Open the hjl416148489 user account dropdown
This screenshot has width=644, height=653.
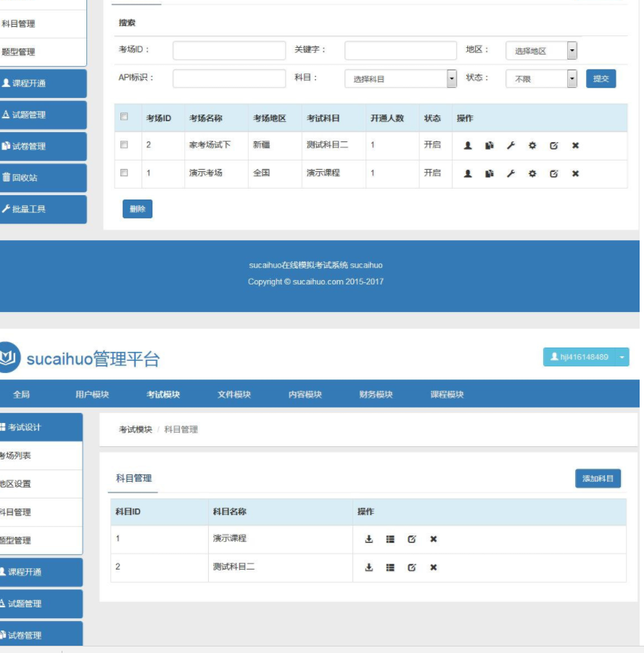tap(586, 357)
